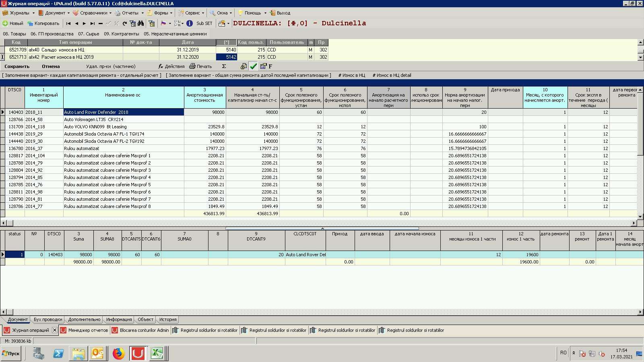The height and width of the screenshot is (362, 644).
Task: Click the Отмена button
Action: pyautogui.click(x=51, y=66)
